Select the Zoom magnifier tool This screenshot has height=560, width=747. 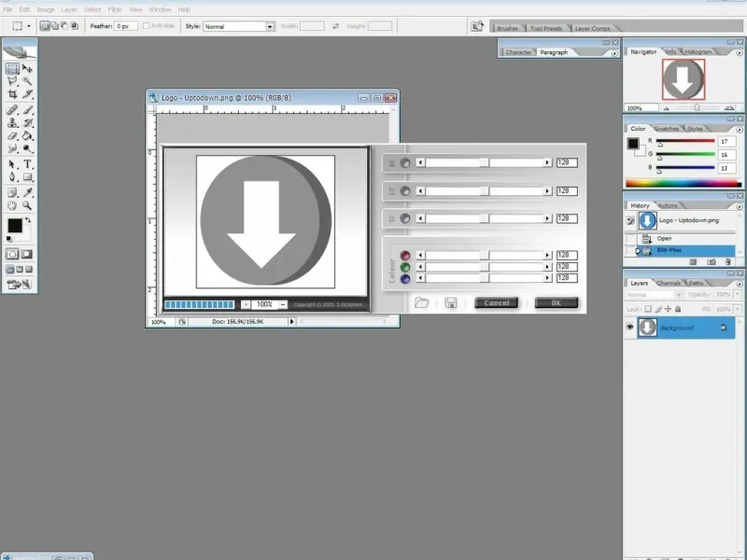(x=27, y=205)
